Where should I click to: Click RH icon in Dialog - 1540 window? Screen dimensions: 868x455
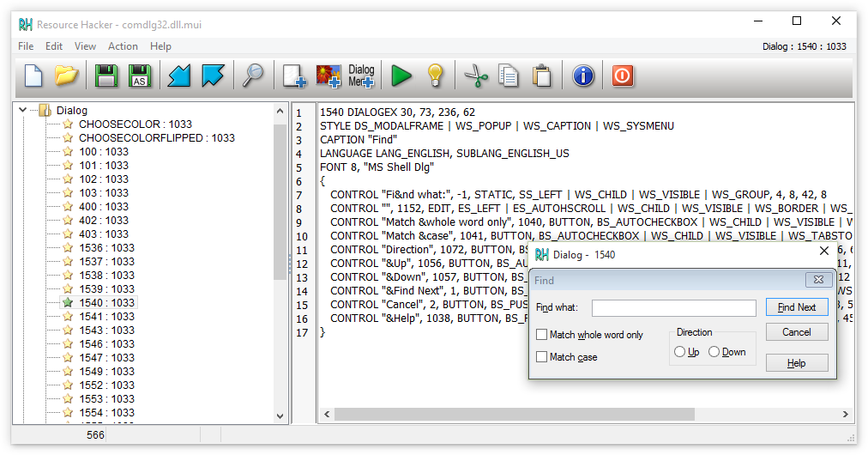point(541,254)
